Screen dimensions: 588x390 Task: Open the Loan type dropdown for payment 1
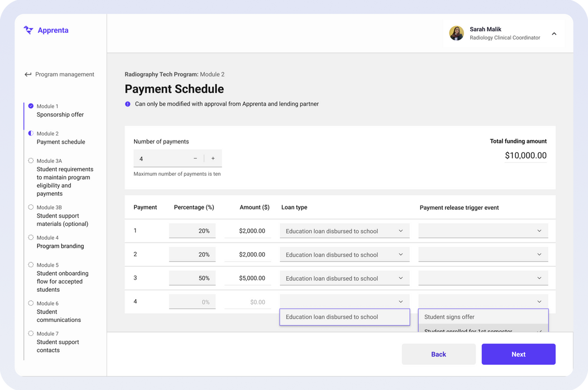(x=345, y=231)
